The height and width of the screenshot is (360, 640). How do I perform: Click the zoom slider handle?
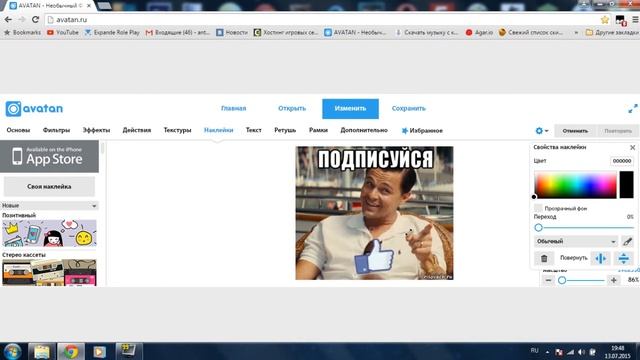pyautogui.click(x=562, y=280)
